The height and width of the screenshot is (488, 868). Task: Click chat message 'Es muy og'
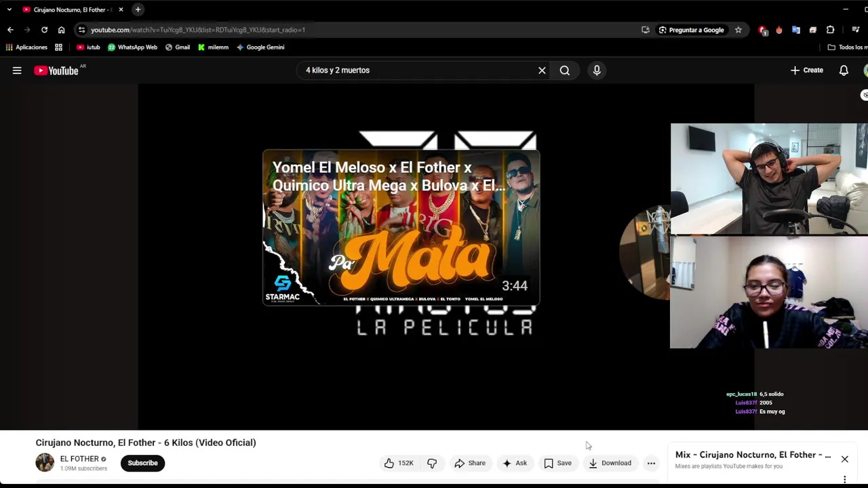772,411
